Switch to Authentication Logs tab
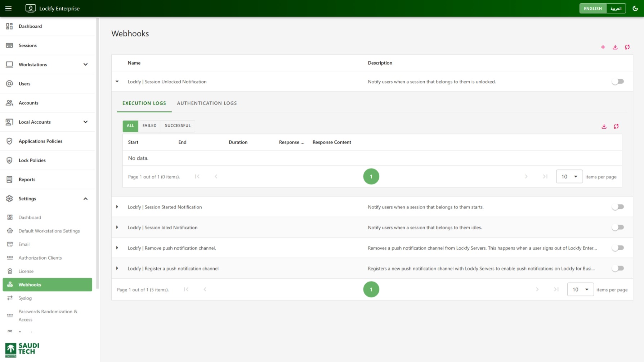The image size is (644, 362). point(207,103)
